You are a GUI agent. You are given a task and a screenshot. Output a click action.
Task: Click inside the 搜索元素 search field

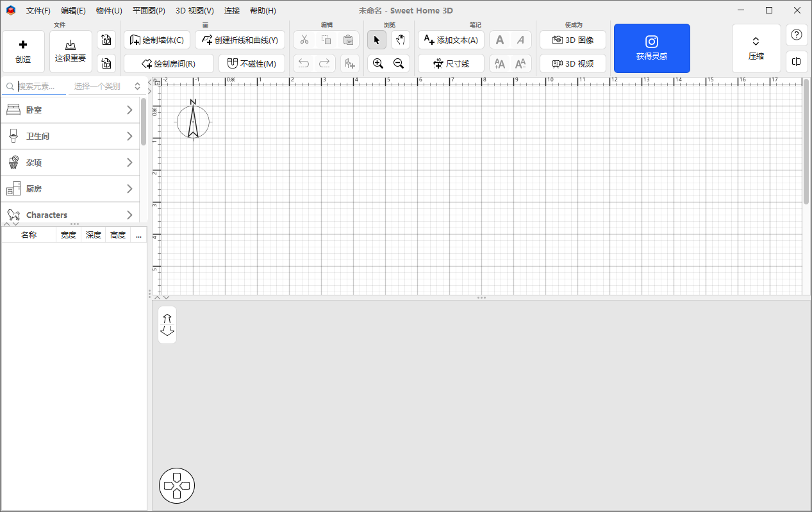pyautogui.click(x=38, y=86)
